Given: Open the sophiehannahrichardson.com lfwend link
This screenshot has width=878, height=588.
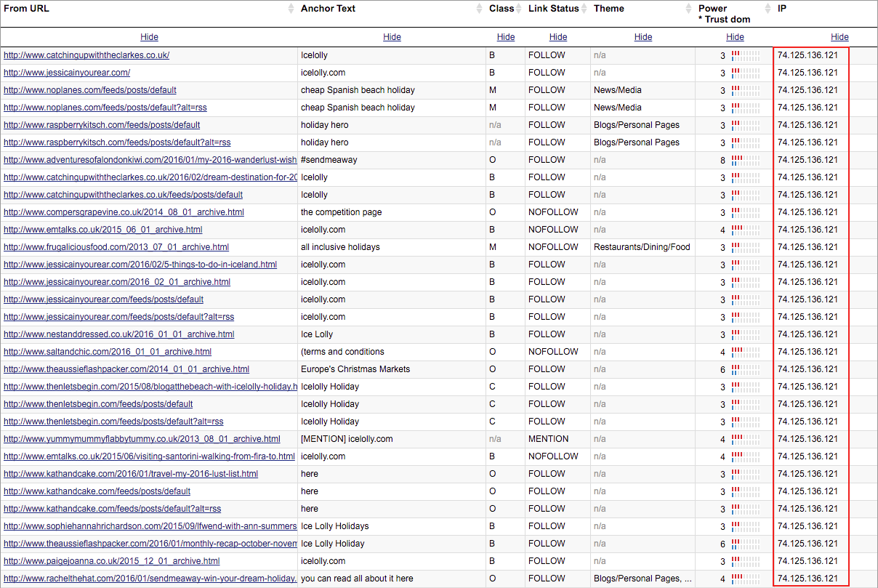Looking at the screenshot, I should tap(150, 526).
